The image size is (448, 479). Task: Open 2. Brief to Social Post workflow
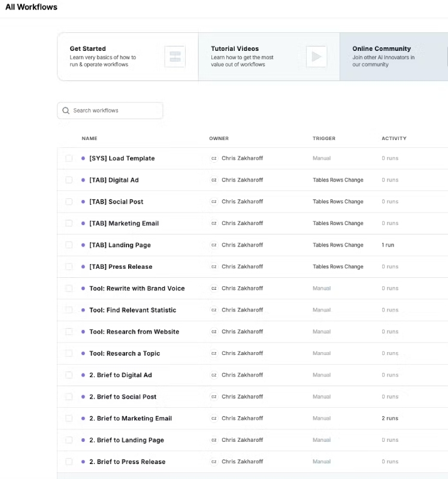click(x=123, y=397)
